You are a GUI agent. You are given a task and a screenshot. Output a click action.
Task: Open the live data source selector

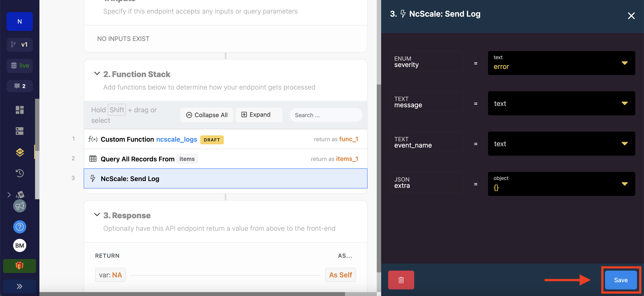click(x=19, y=66)
